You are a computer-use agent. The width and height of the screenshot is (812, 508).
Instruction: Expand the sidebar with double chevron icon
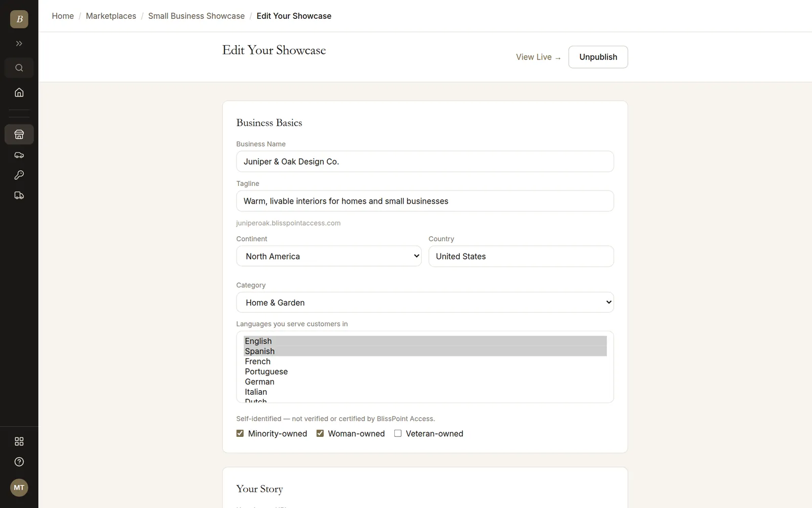pyautogui.click(x=19, y=44)
